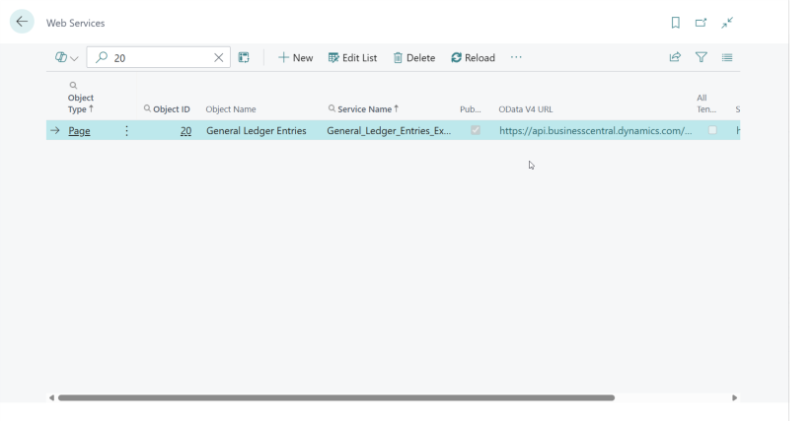Image resolution: width=792 pixels, height=421 pixels.
Task: Click the horizontal scrollbar at bottom
Action: click(x=336, y=397)
